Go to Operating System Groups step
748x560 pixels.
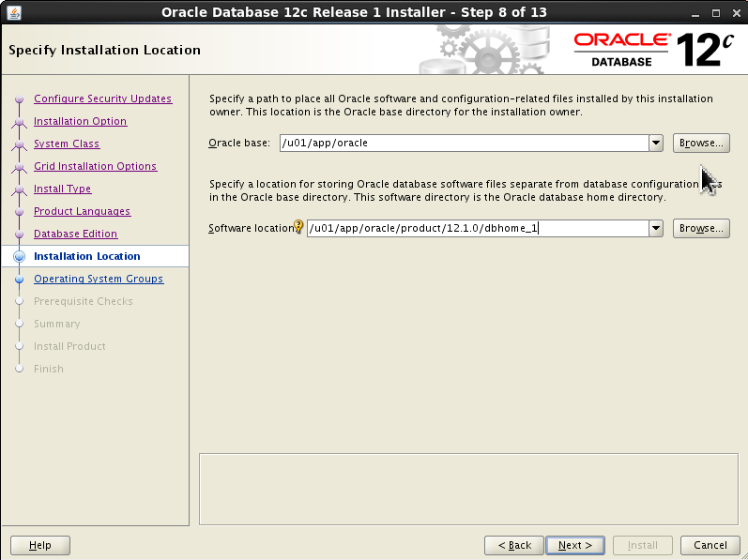pyautogui.click(x=99, y=279)
